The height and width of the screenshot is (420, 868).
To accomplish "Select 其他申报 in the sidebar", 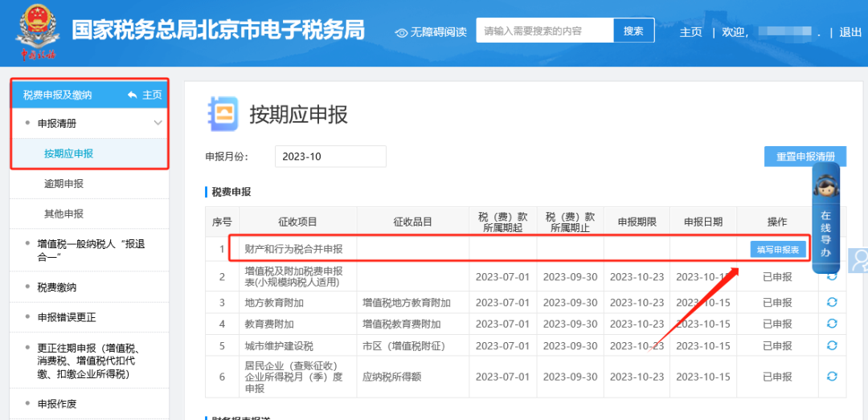I will [x=63, y=214].
